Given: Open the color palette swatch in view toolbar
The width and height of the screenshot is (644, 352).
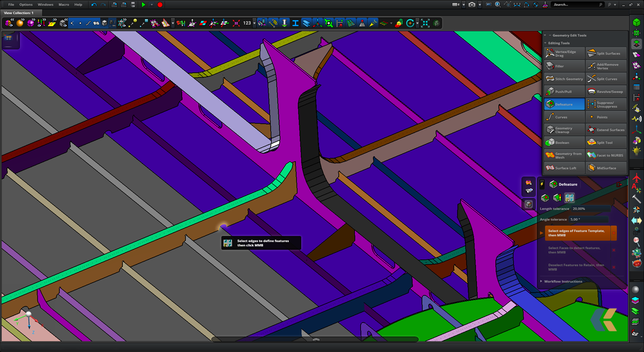Looking at the screenshot, I should coord(384,23).
